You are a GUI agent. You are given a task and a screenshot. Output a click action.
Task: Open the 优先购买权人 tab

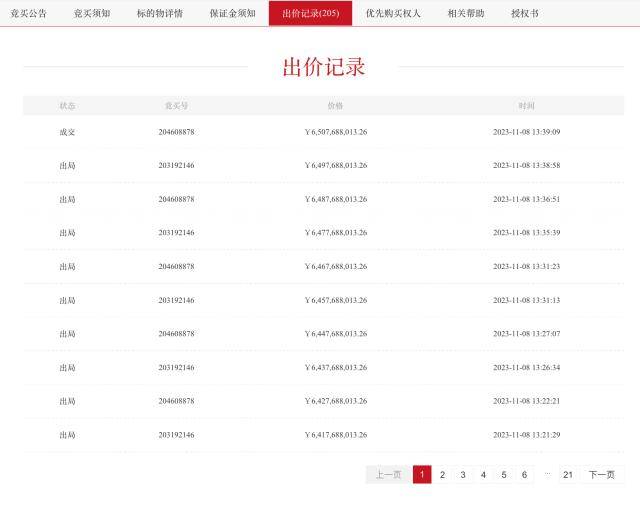pyautogui.click(x=393, y=14)
